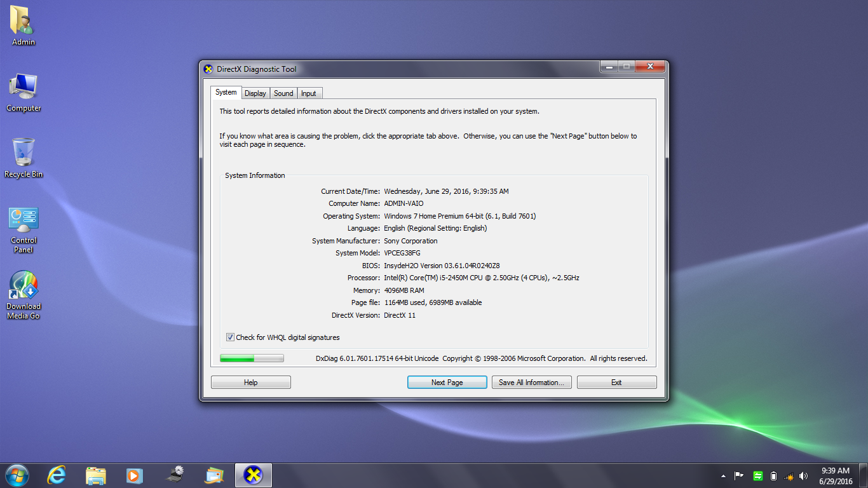
Task: Click the Help button
Action: pos(251,383)
